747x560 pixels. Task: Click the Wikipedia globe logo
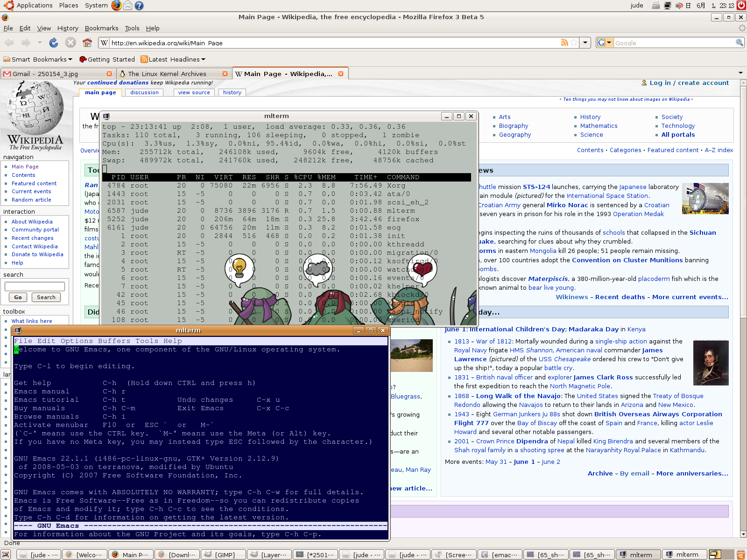tap(35, 116)
